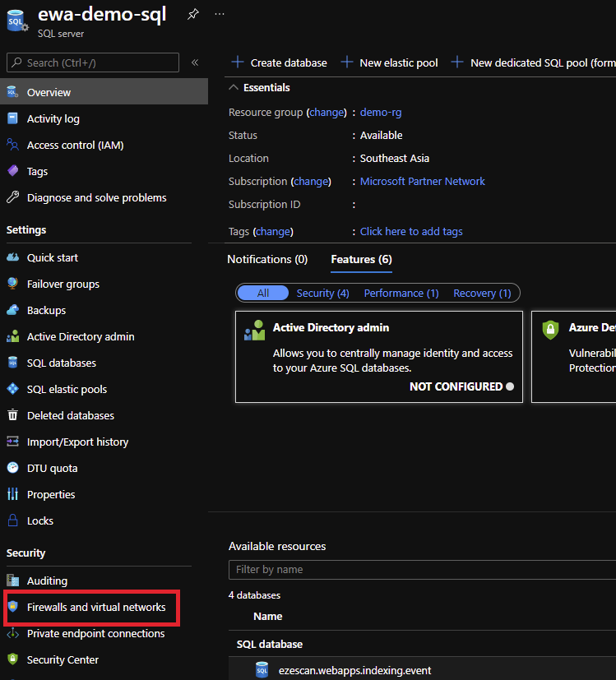The width and height of the screenshot is (616, 680).
Task: Select the purple Tags icon
Action: tap(12, 171)
